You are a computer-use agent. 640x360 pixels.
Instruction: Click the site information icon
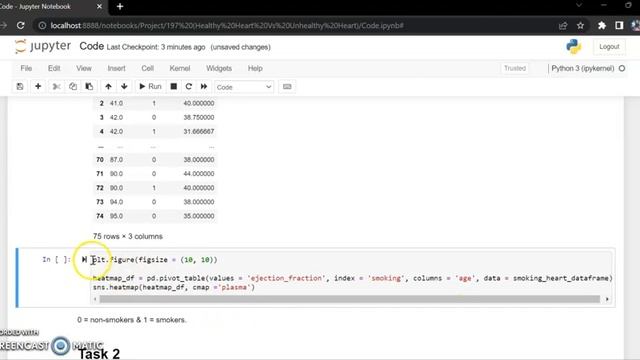pos(42,25)
